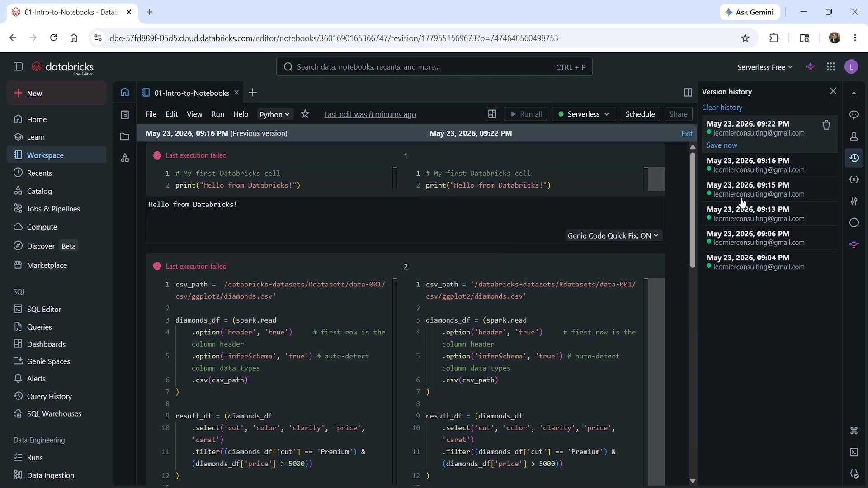Click the New button in sidebar
Screen dimensions: 868x488
coord(57,93)
